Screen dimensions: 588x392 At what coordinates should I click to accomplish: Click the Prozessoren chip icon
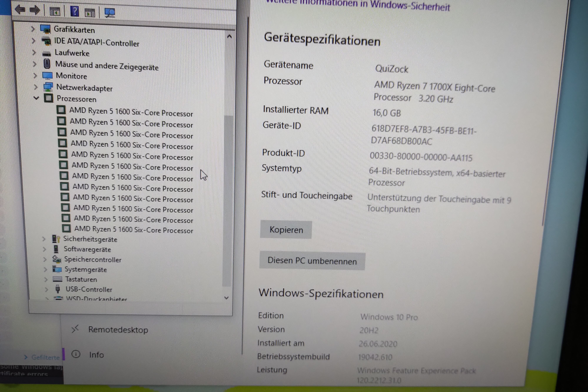click(49, 98)
